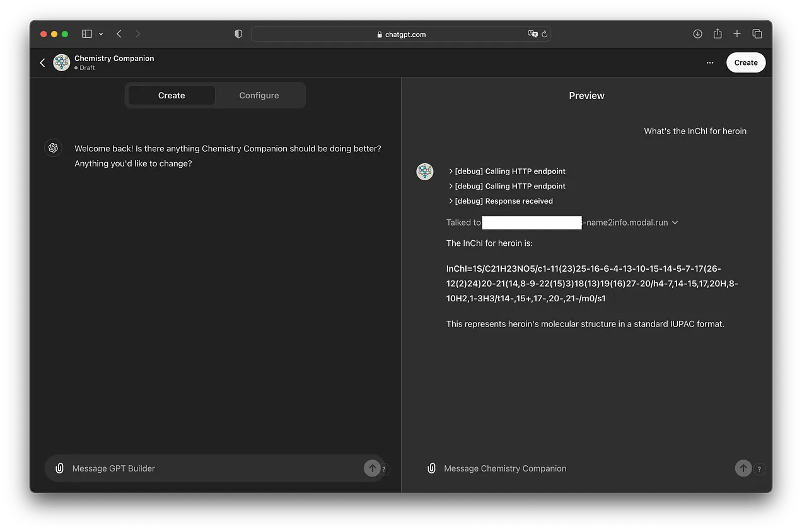
Task: Click the Message GPT Builder input field
Action: click(214, 468)
